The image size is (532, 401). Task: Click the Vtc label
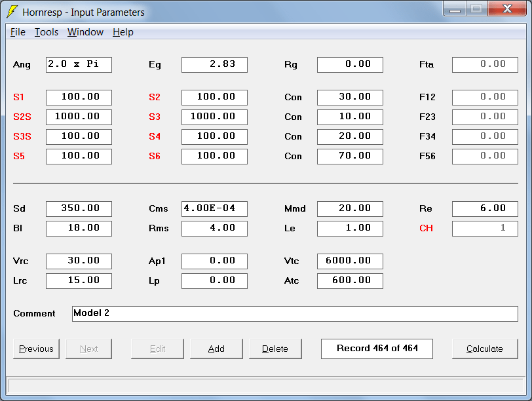(292, 261)
